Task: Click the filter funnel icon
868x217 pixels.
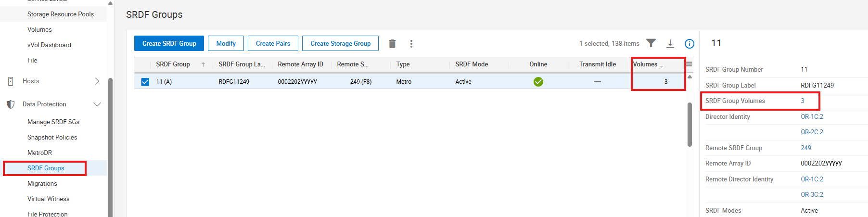Action: pos(651,43)
